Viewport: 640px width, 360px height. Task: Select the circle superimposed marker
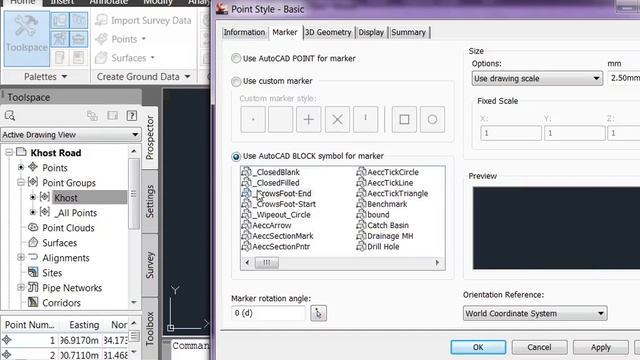coord(432,120)
